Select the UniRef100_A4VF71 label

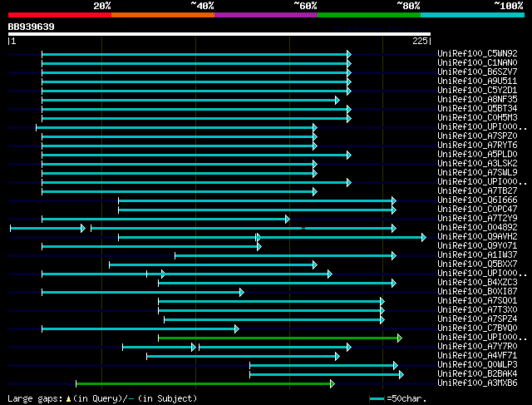click(x=477, y=356)
